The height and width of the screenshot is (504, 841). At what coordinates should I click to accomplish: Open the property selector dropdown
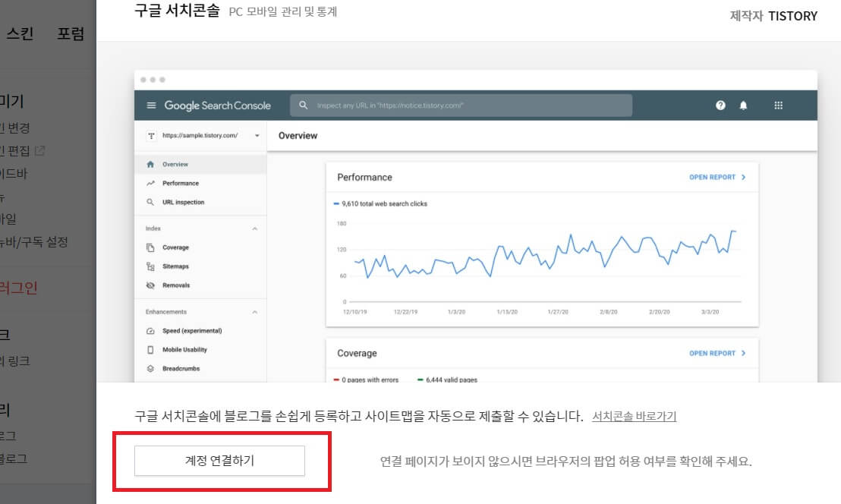point(201,136)
